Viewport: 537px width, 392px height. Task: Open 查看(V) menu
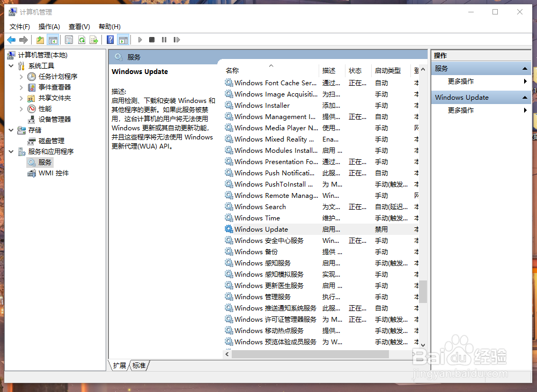79,27
